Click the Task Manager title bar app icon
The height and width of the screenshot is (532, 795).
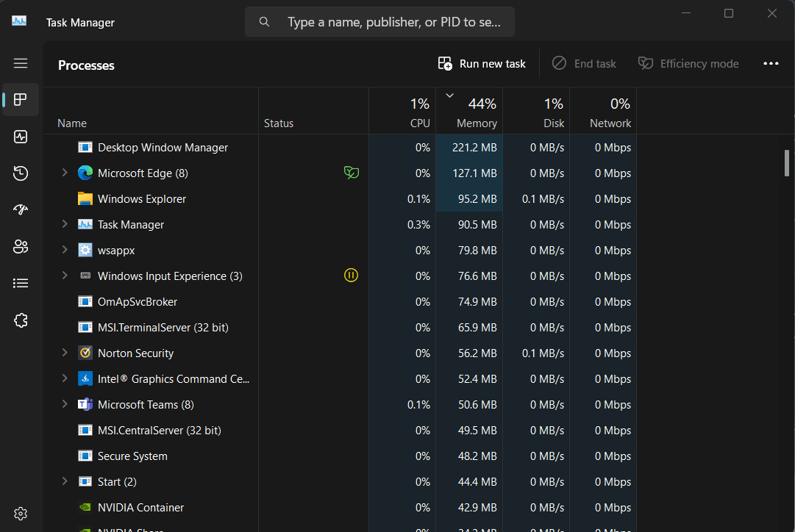point(19,21)
